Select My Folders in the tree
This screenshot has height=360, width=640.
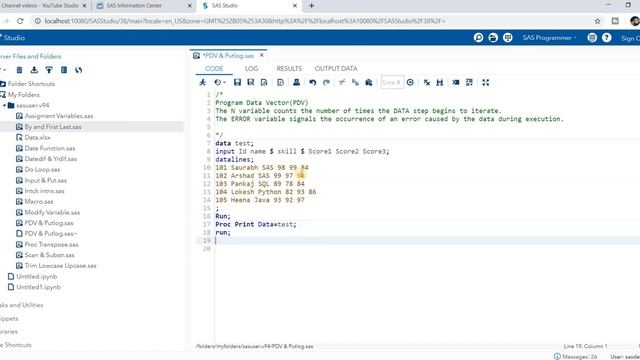click(x=24, y=95)
